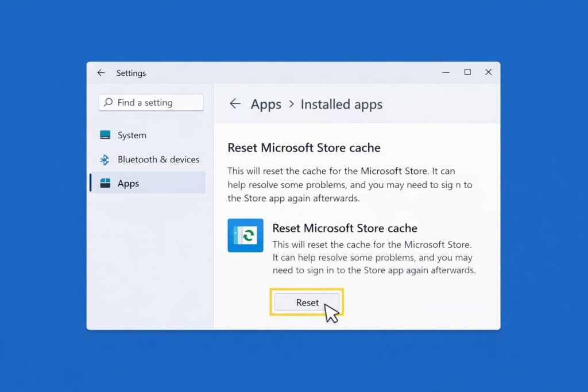The width and height of the screenshot is (588, 392).
Task: Open the System settings category
Action: (132, 135)
